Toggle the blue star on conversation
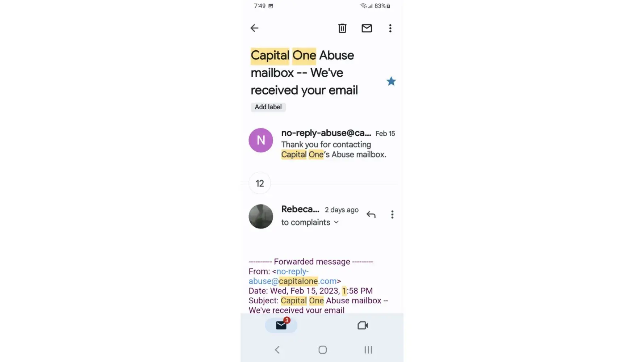This screenshot has width=644, height=362. point(391,81)
